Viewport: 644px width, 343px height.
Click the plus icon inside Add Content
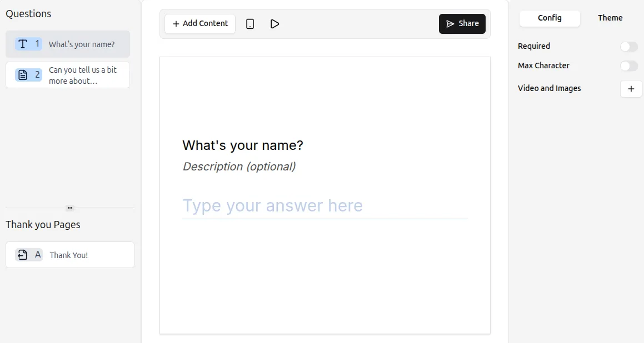point(175,23)
